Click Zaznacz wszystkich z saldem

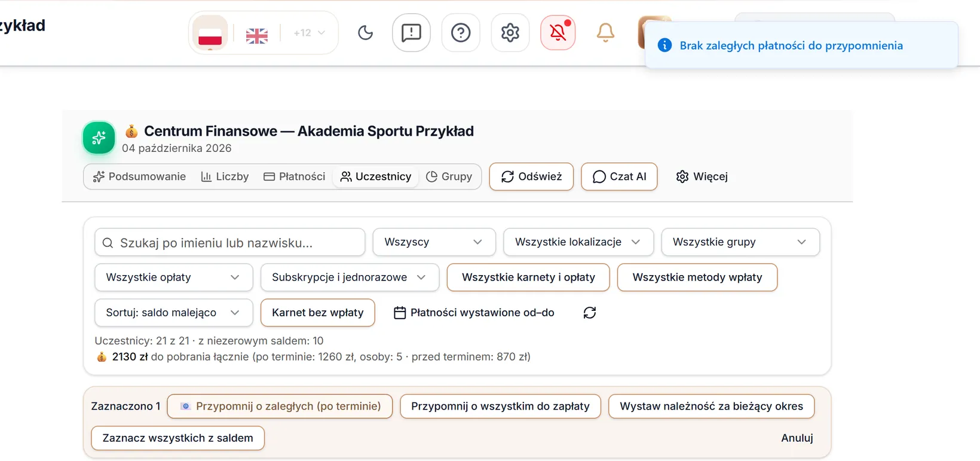click(x=177, y=438)
